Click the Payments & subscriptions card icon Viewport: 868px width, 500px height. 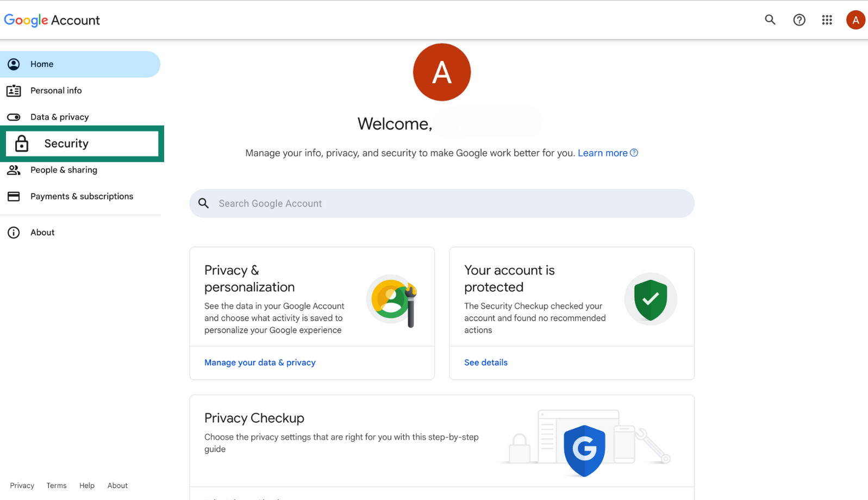(x=14, y=196)
